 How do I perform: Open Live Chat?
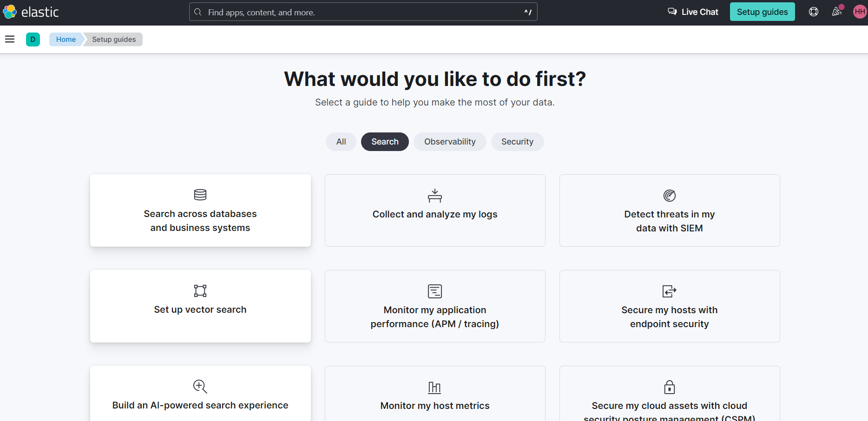click(693, 12)
